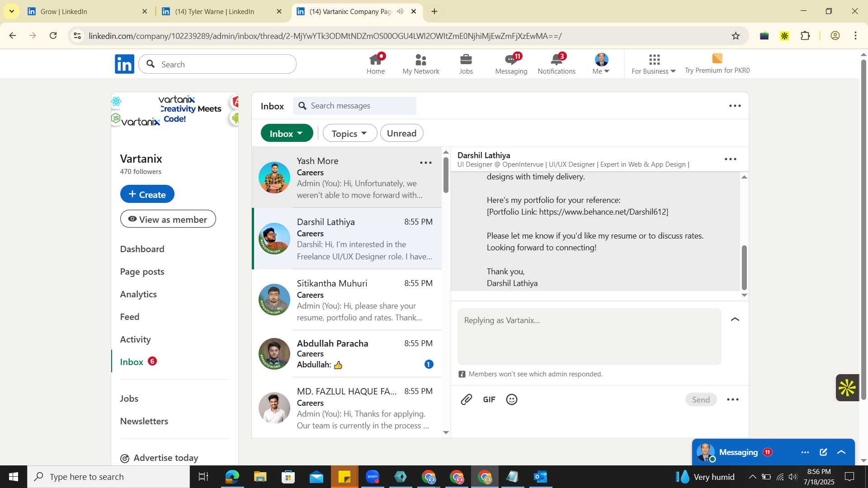Screen dimensions: 868x488
Task: Expand the Messaging overlay chevron
Action: (841, 452)
